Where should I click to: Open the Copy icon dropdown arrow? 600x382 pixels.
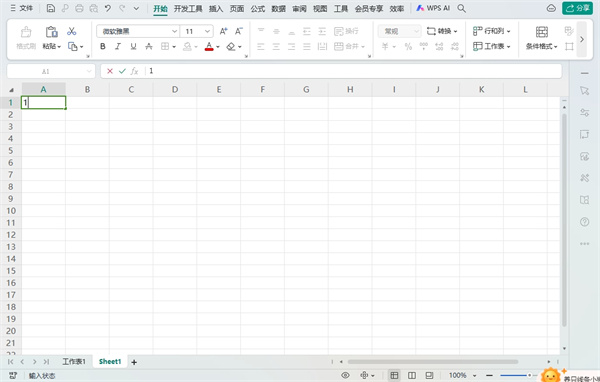(x=82, y=47)
